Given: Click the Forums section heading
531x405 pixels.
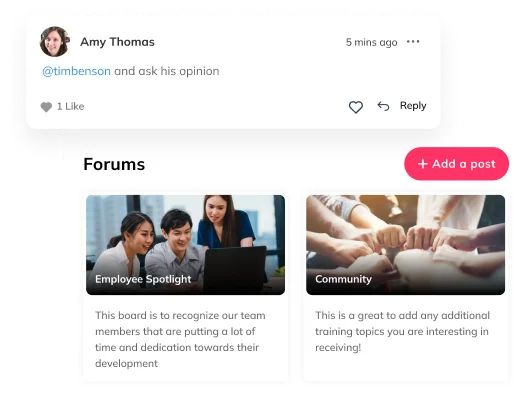Looking at the screenshot, I should point(114,164).
